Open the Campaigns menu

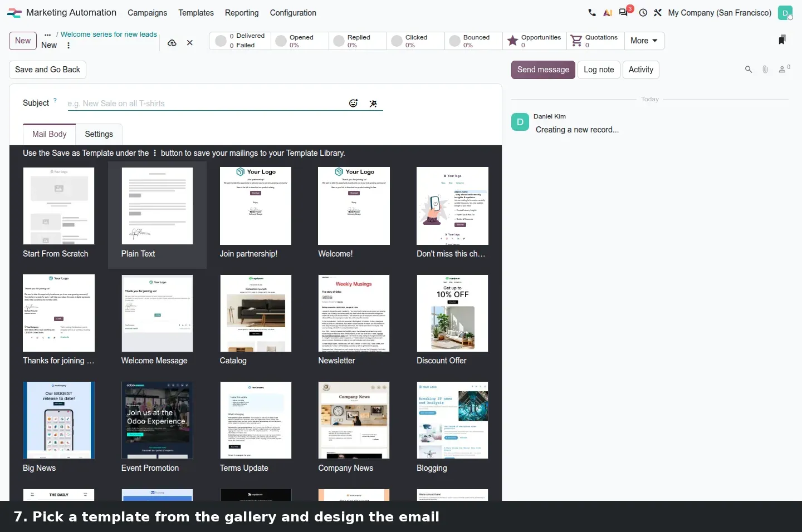[x=147, y=12]
